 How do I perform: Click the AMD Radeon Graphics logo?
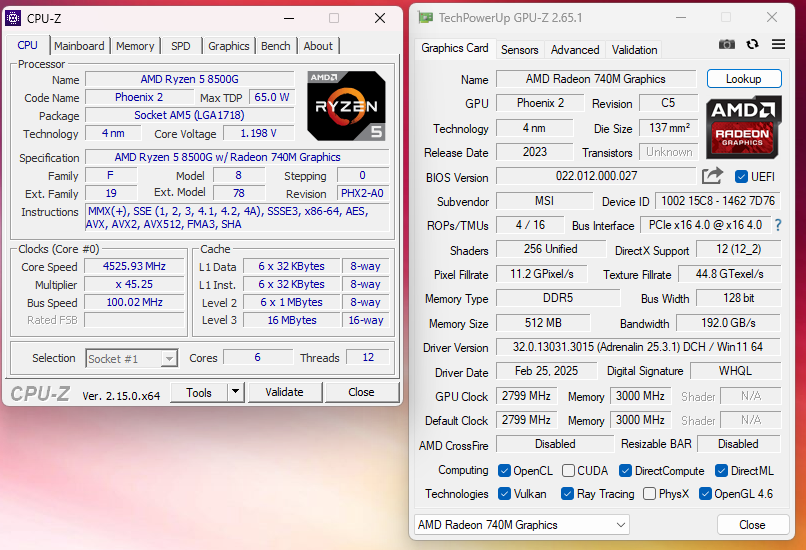pyautogui.click(x=743, y=127)
